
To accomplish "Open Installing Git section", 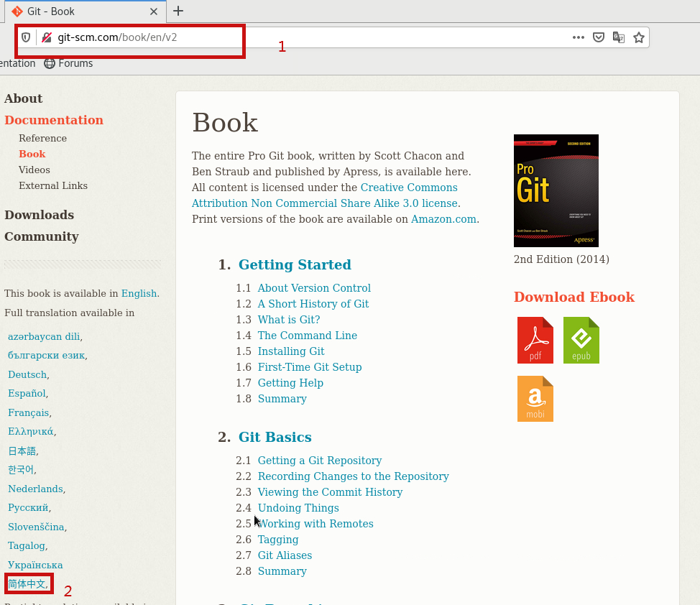I will click(291, 351).
